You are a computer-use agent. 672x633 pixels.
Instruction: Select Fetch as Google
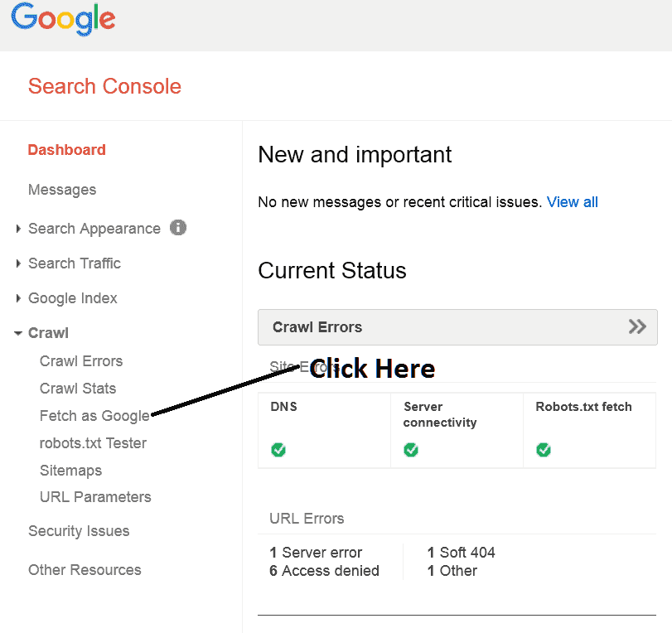94,416
